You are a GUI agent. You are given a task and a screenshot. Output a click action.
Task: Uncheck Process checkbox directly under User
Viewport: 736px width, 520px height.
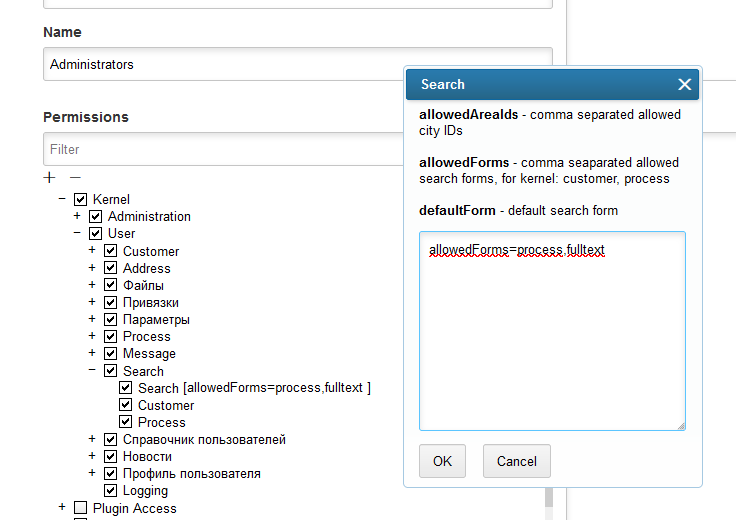(110, 336)
